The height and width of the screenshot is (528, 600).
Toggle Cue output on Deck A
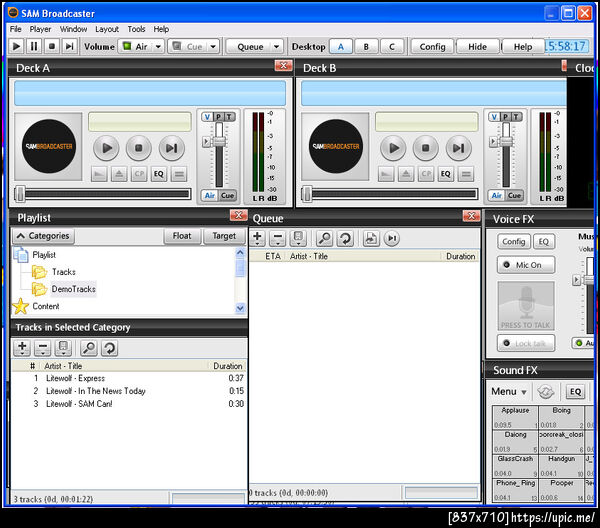(228, 196)
